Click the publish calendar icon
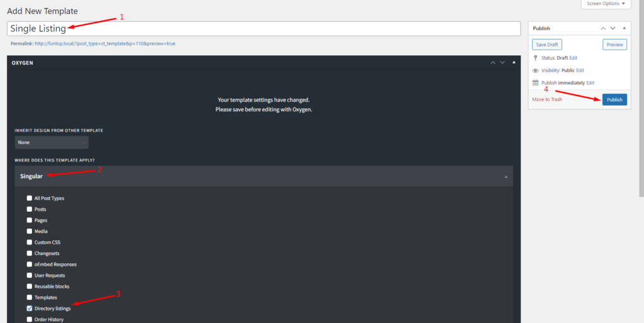The width and height of the screenshot is (644, 323). (535, 83)
